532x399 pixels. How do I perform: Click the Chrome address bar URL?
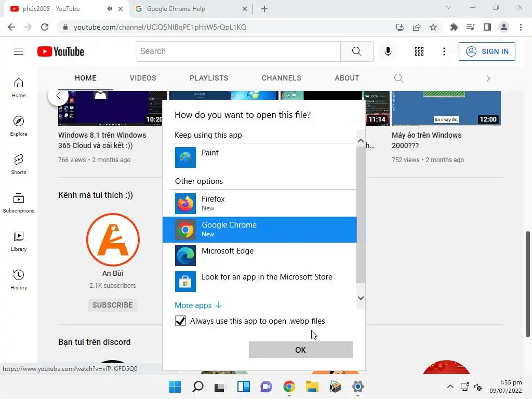point(160,27)
